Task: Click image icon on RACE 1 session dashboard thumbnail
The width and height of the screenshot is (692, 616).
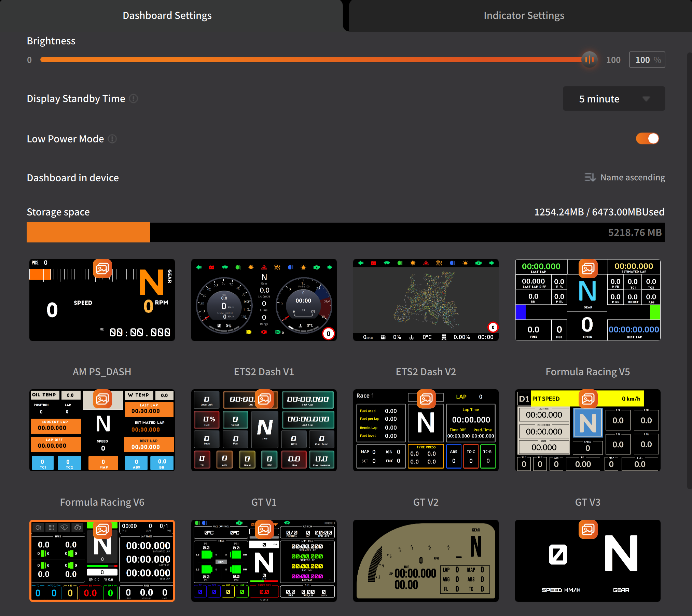Action: (x=264, y=529)
